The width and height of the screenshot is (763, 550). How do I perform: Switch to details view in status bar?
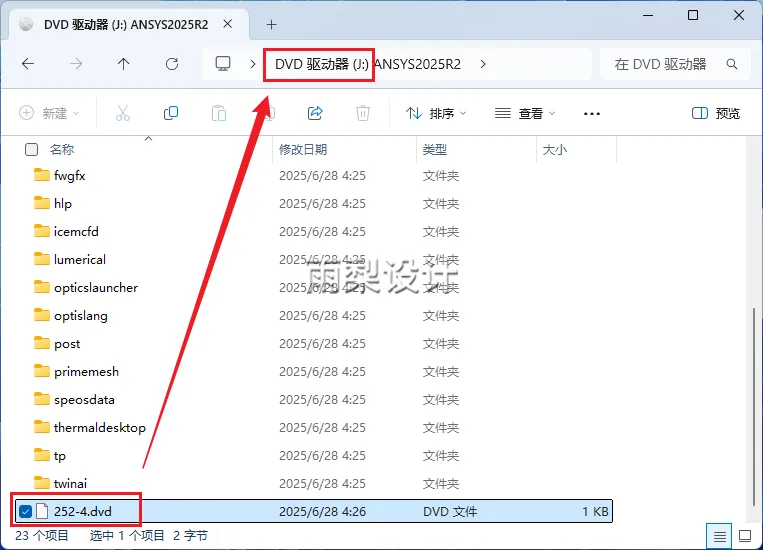pyautogui.click(x=719, y=536)
